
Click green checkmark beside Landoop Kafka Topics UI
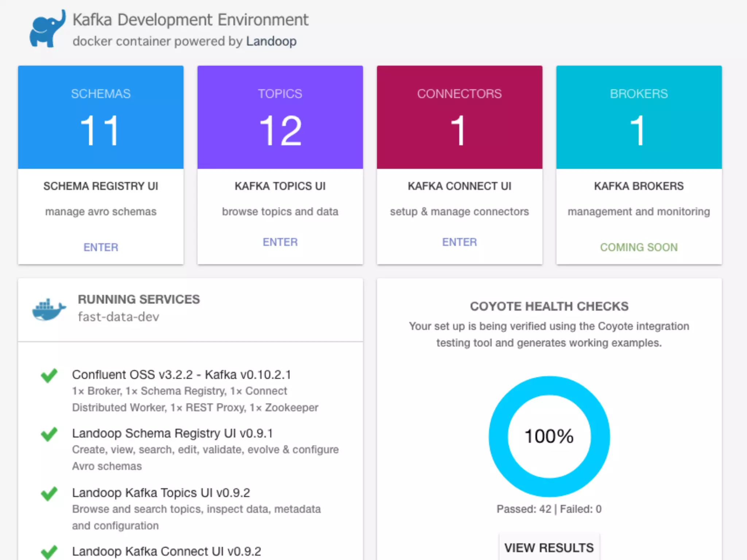(x=49, y=493)
